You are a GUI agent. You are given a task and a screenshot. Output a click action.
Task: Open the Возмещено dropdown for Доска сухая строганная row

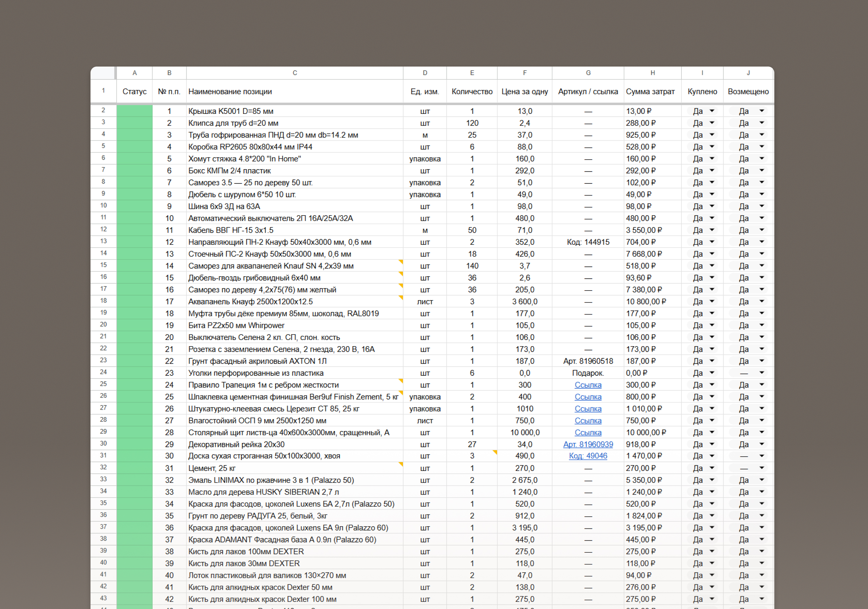[x=761, y=456]
